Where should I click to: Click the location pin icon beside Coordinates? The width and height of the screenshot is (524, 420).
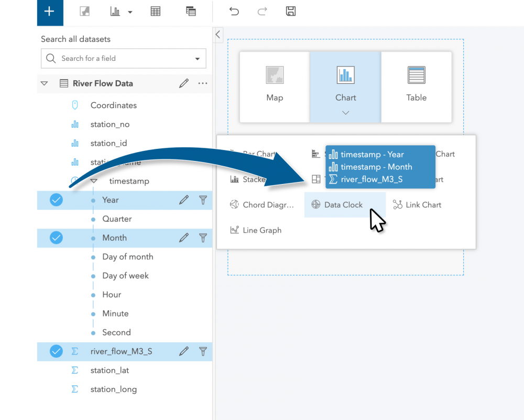tap(75, 105)
